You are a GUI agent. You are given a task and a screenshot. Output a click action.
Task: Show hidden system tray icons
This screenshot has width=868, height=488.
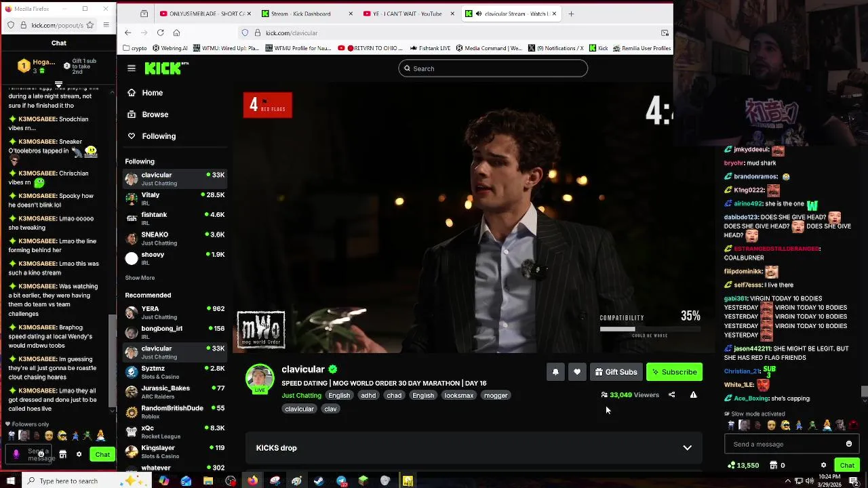pyautogui.click(x=788, y=481)
